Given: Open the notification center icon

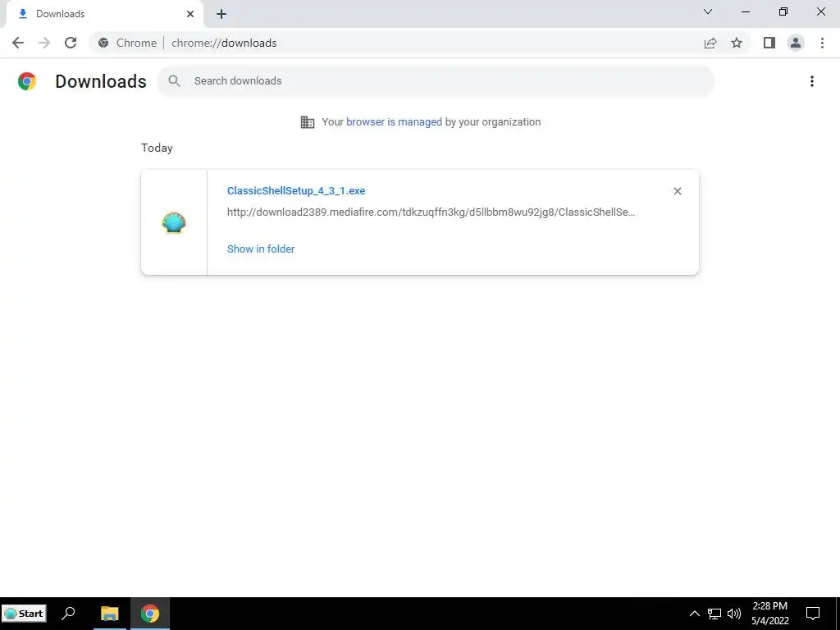Looking at the screenshot, I should 813,614.
